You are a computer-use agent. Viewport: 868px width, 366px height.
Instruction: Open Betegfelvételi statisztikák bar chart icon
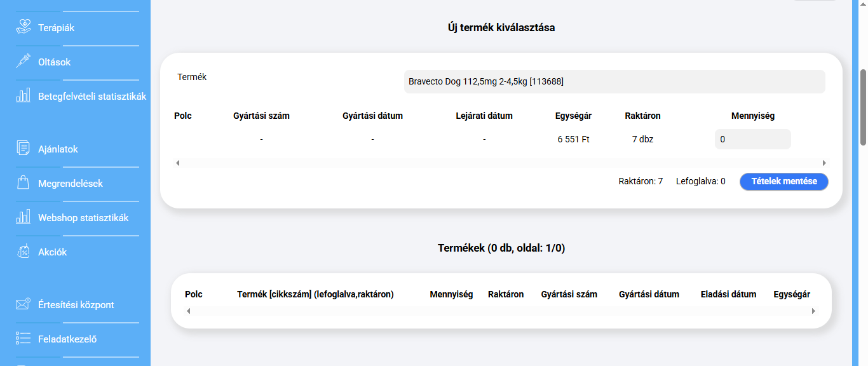point(24,96)
